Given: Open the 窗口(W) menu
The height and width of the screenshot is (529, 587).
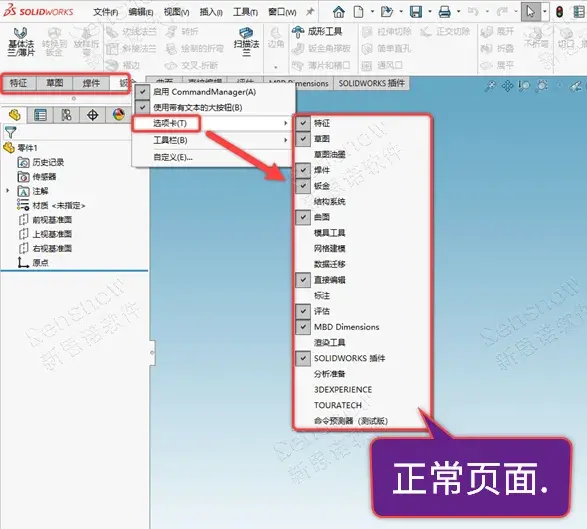Looking at the screenshot, I should [x=282, y=12].
